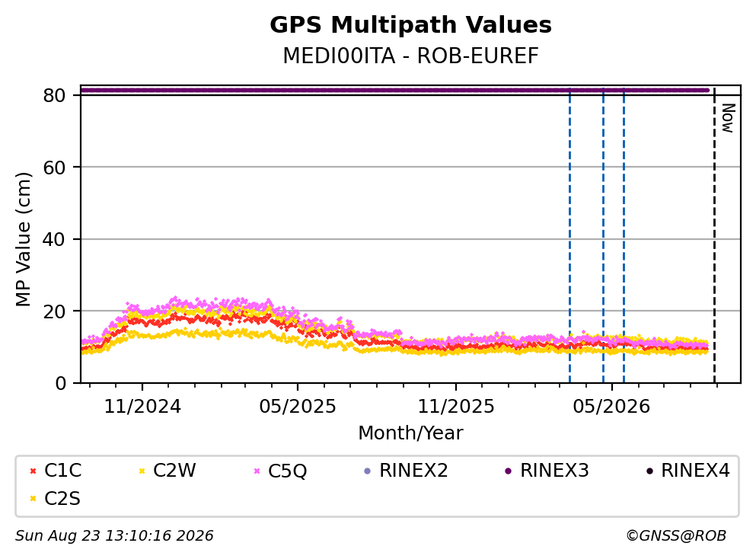Click the first blue dashed vertical line

(x=570, y=235)
